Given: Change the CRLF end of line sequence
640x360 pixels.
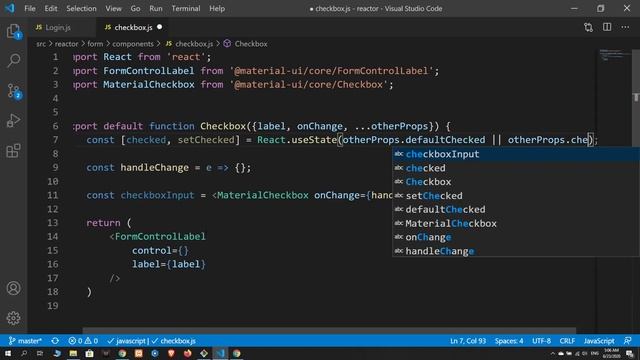Looking at the screenshot, I should [x=567, y=341].
